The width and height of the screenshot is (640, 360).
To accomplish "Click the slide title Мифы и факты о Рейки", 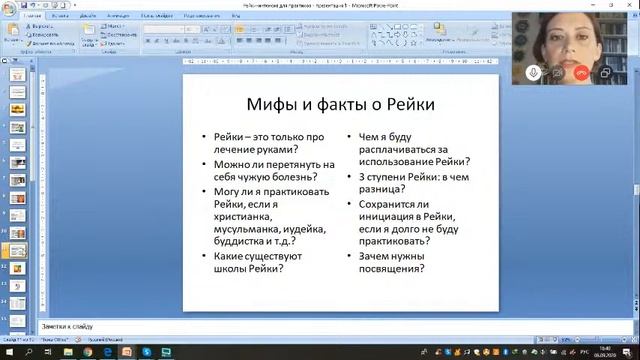I will tap(340, 104).
